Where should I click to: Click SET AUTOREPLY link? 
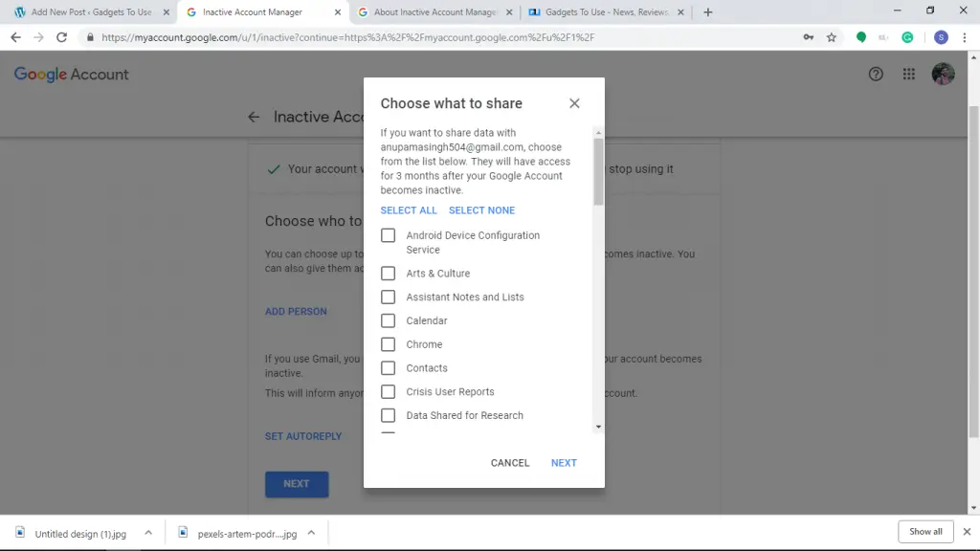[303, 436]
